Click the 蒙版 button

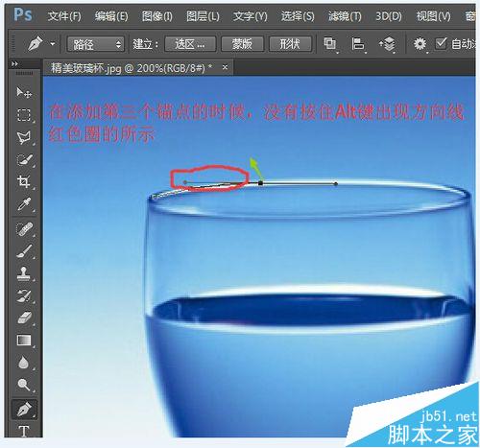[242, 44]
